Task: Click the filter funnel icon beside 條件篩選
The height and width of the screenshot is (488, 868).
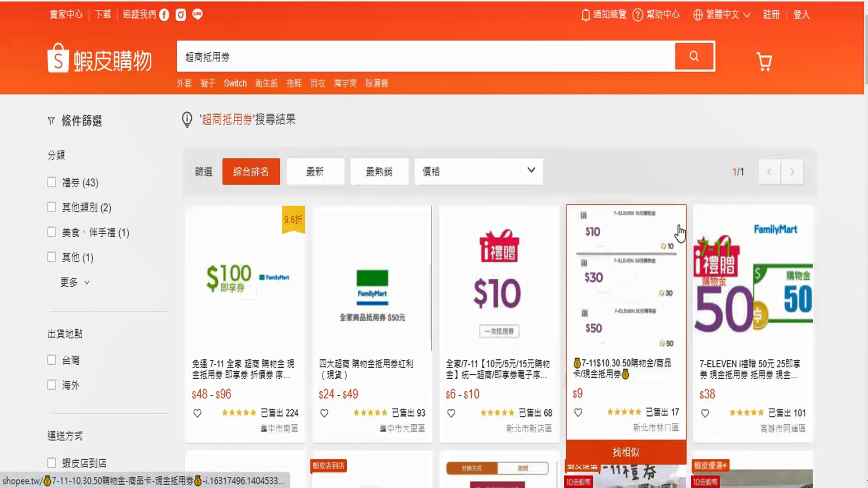Action: click(51, 121)
